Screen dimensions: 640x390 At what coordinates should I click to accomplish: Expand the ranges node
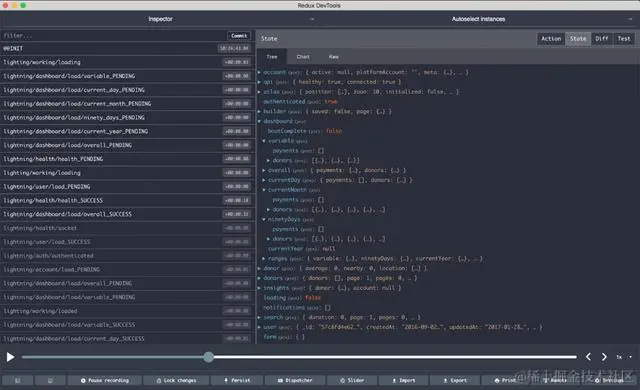[264, 258]
